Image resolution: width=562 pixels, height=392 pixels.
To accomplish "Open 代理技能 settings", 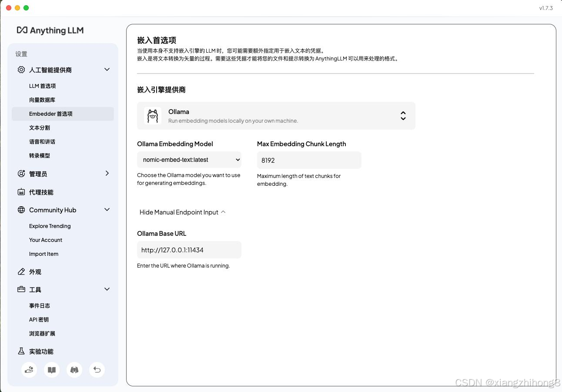I will pos(41,192).
